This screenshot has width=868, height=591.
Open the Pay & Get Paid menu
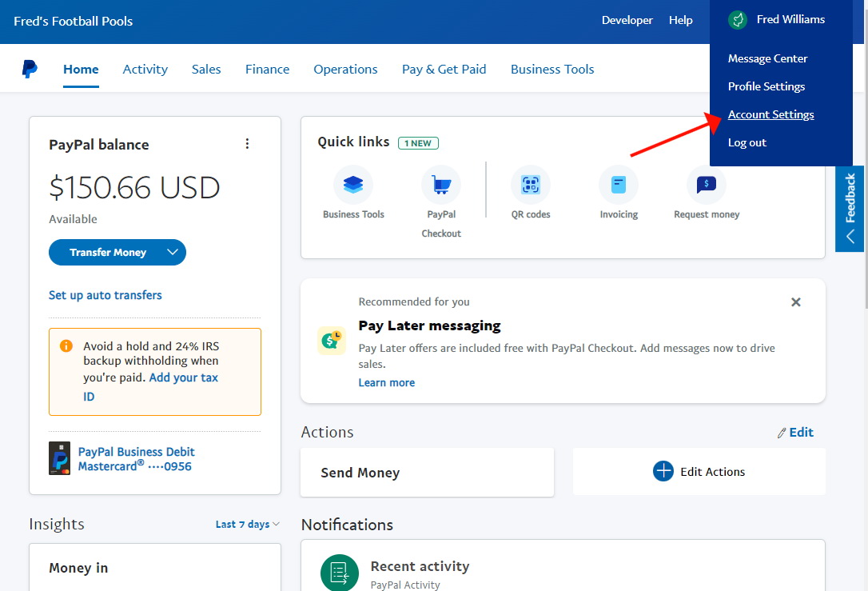(x=444, y=70)
